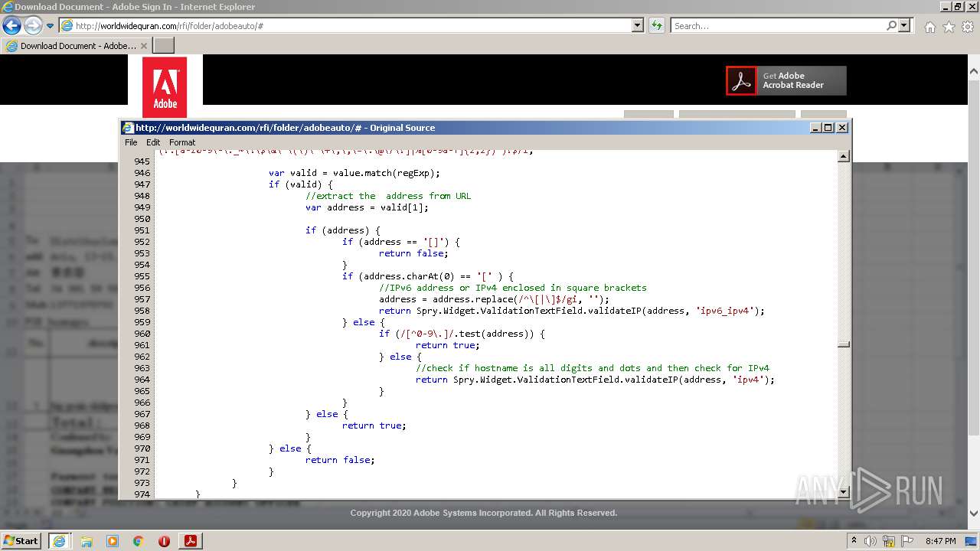Click the '/[^0-9\.]/.test(address)' line
980x551 pixels.
461,334
